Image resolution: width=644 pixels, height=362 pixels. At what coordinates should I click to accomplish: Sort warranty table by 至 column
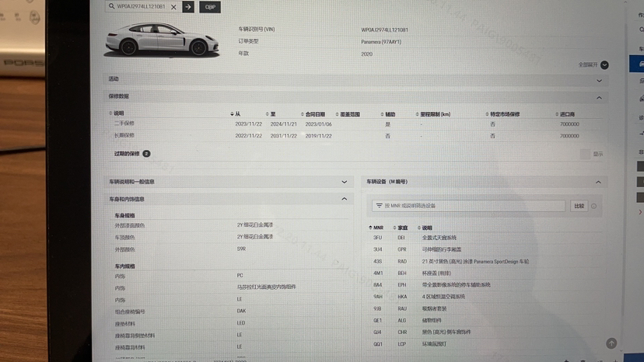(271, 113)
